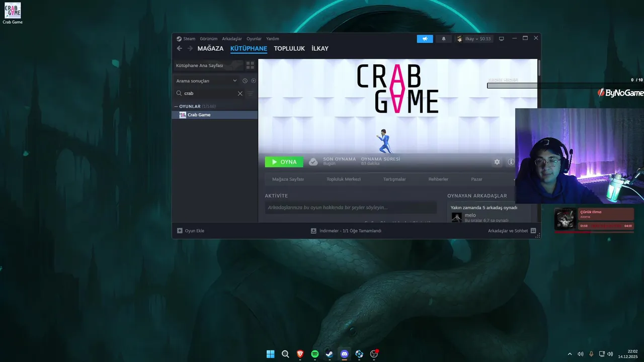Click the cloud sync status icon
This screenshot has height=362, width=644.
(x=313, y=162)
